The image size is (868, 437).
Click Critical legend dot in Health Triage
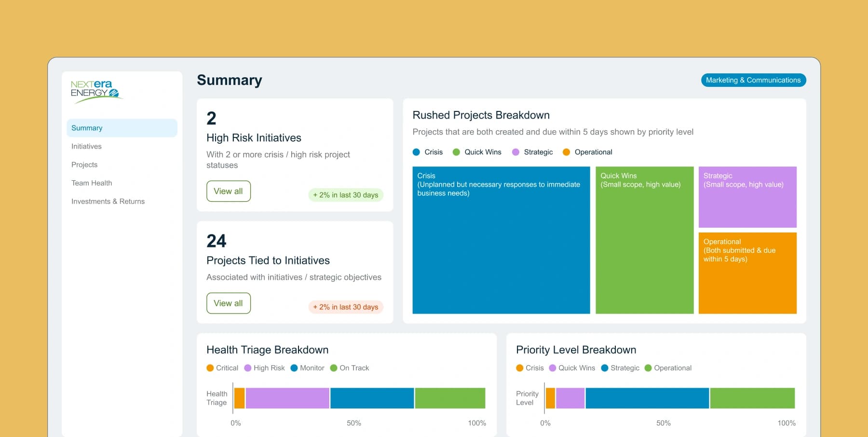point(210,368)
